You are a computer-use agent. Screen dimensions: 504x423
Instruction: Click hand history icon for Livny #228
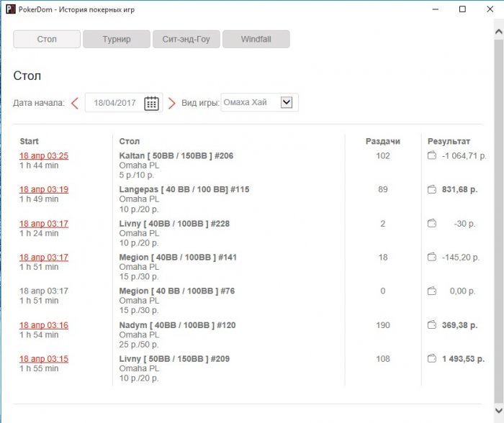point(432,224)
